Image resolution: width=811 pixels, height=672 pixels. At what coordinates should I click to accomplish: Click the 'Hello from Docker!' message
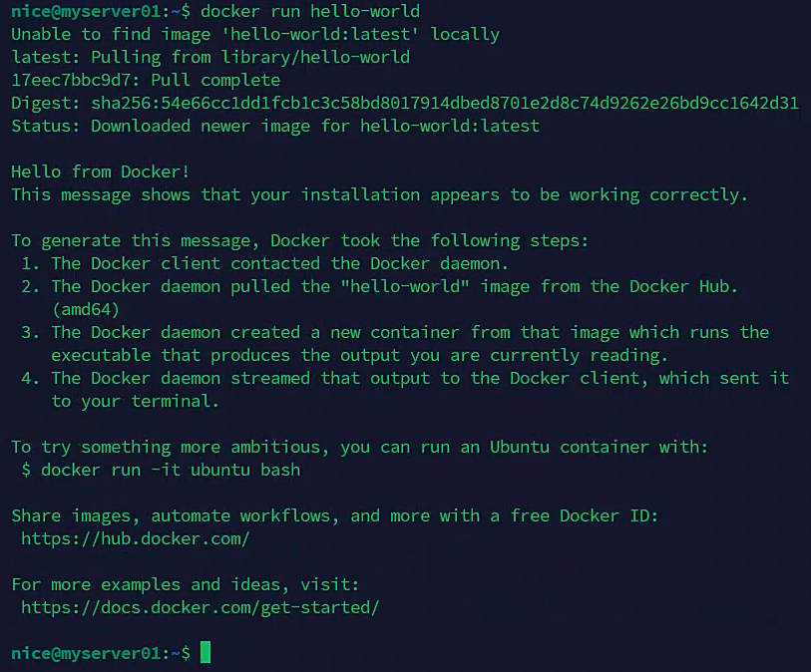101,171
